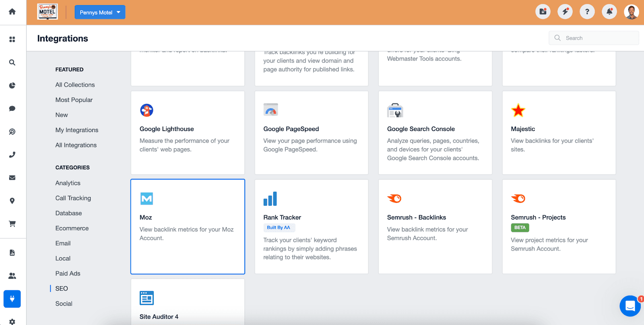
Task: Open the Google Lighthouse integration title
Action: pyautogui.click(x=167, y=129)
